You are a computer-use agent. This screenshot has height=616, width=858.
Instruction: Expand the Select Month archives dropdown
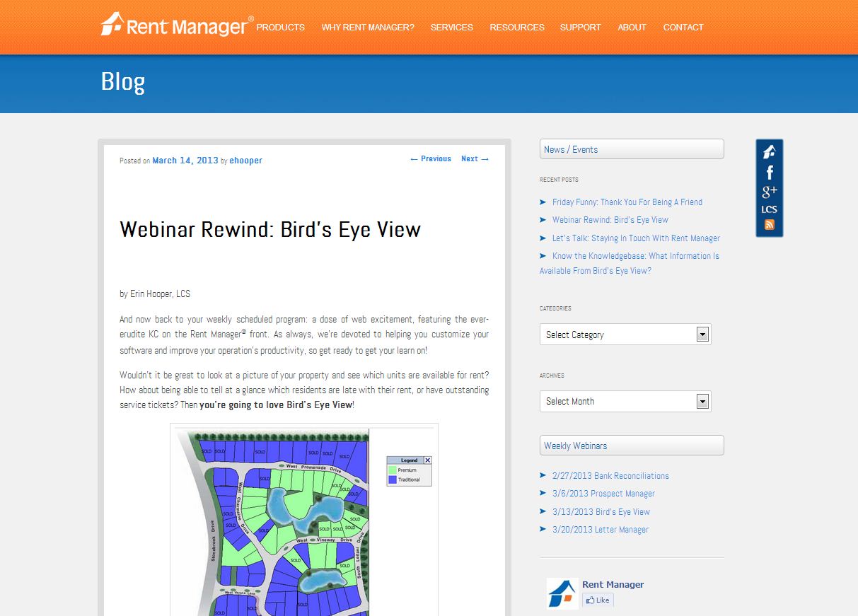coord(625,401)
